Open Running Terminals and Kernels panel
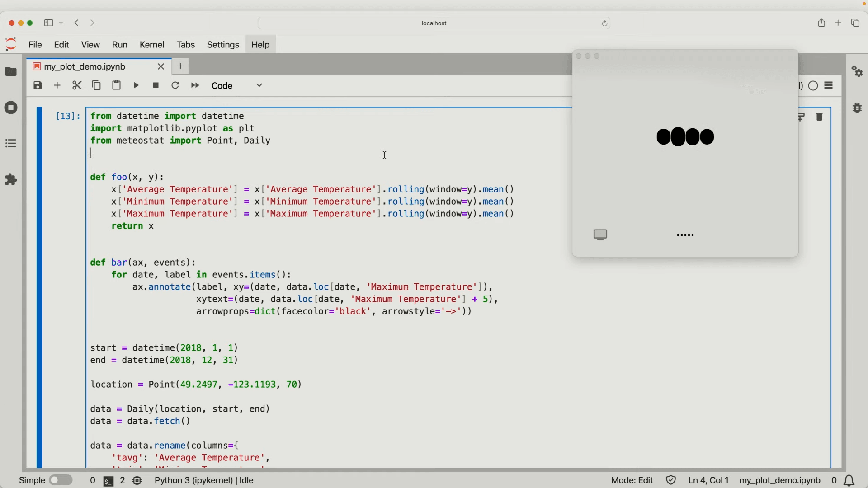The height and width of the screenshot is (488, 868). (x=11, y=108)
